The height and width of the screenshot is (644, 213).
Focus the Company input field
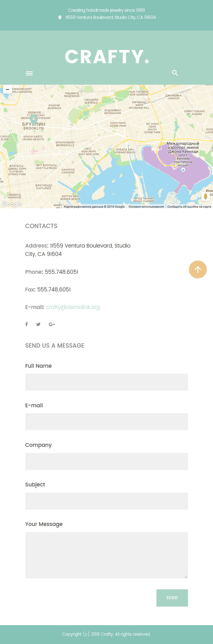pyautogui.click(x=107, y=461)
